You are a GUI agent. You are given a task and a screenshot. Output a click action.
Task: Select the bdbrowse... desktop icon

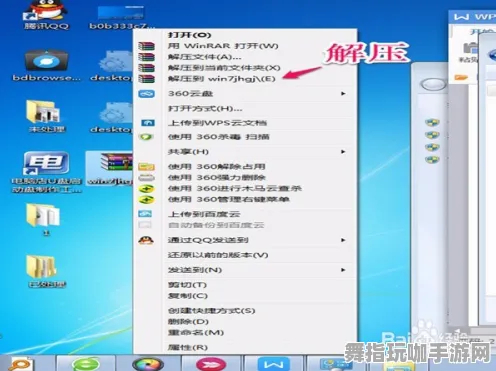46,65
